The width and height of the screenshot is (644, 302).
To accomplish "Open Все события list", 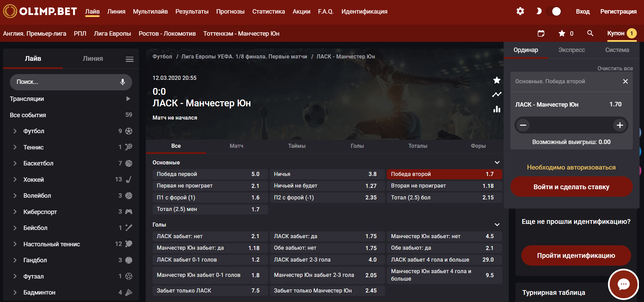I will pos(71,115).
